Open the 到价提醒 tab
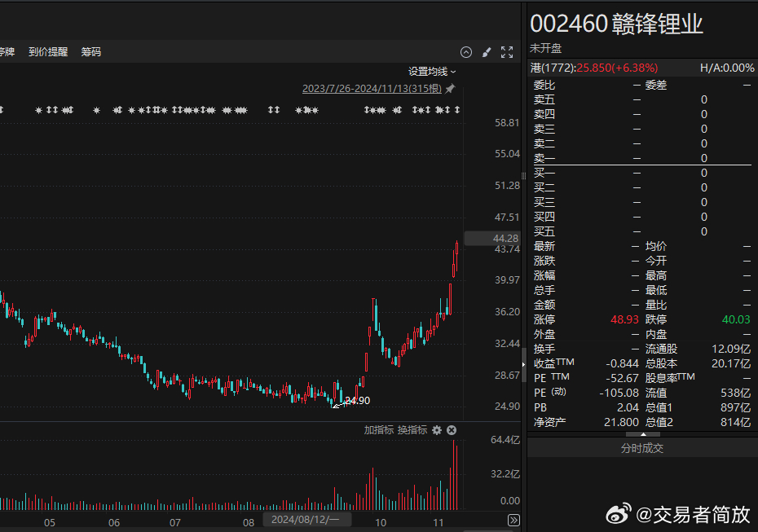Viewport: 758px width, 532px height. point(48,51)
